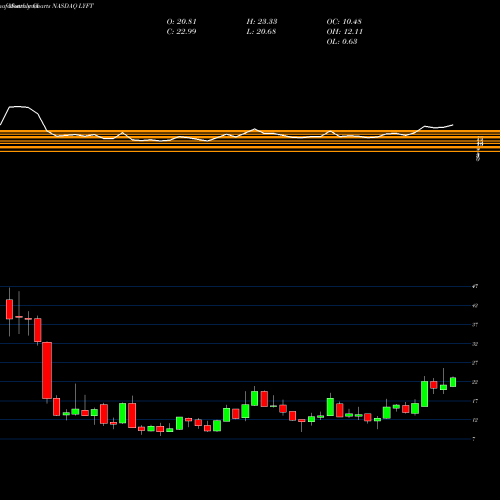Click the 27 price axis label
This screenshot has width=500, height=500.
click(x=475, y=363)
